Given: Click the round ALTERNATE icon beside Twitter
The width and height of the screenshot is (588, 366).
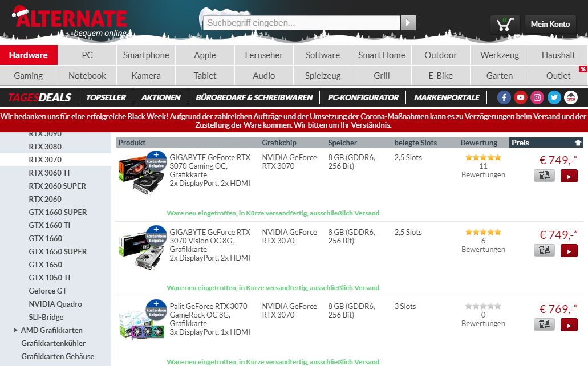Looking at the screenshot, I should (571, 98).
